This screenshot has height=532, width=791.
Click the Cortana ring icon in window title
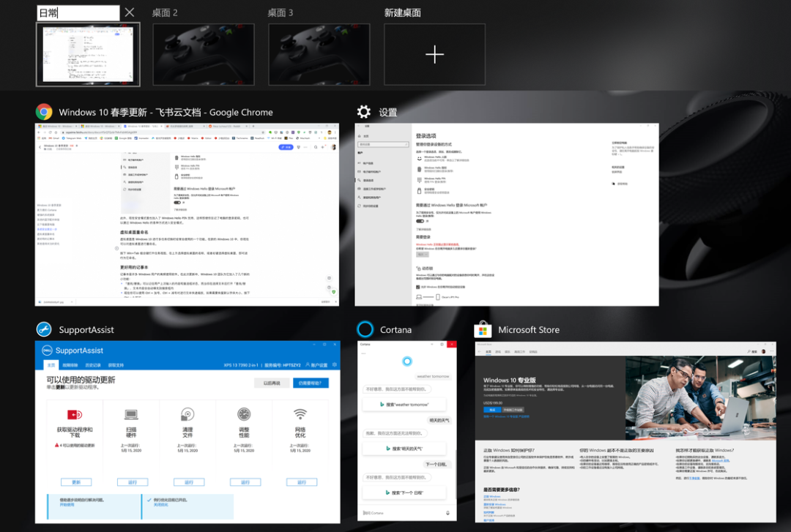(x=365, y=329)
